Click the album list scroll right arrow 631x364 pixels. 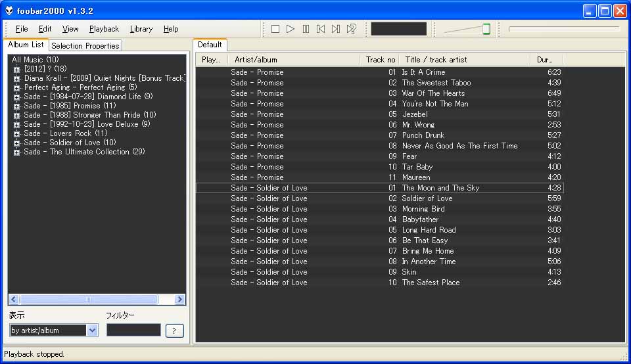tap(179, 299)
